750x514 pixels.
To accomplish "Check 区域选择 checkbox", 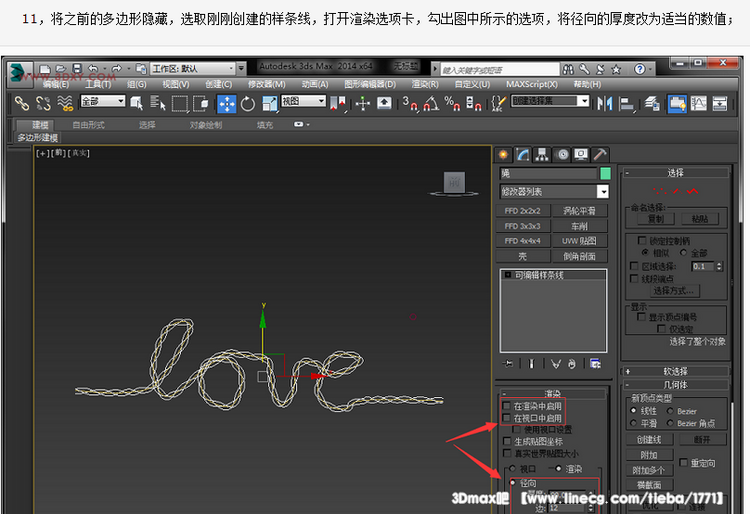I will point(634,266).
